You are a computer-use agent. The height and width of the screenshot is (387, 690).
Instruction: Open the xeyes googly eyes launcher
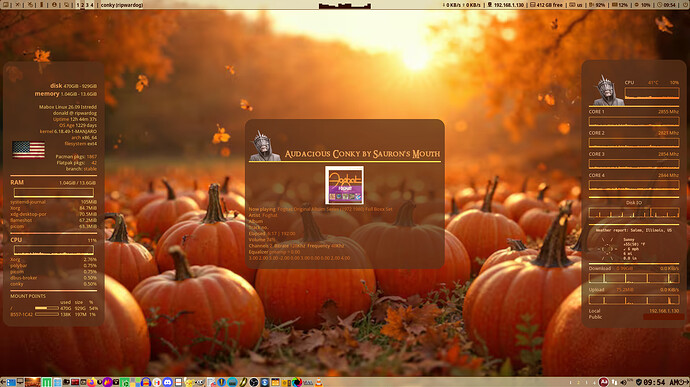click(x=199, y=382)
